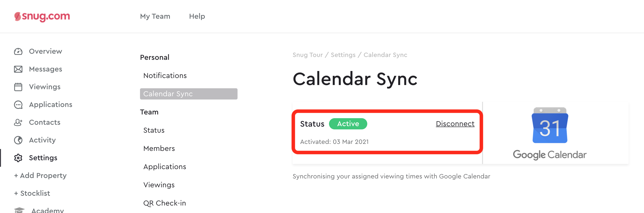This screenshot has height=213, width=644.
Task: Select the Viewings calendar icon in sidebar
Action: [x=18, y=87]
